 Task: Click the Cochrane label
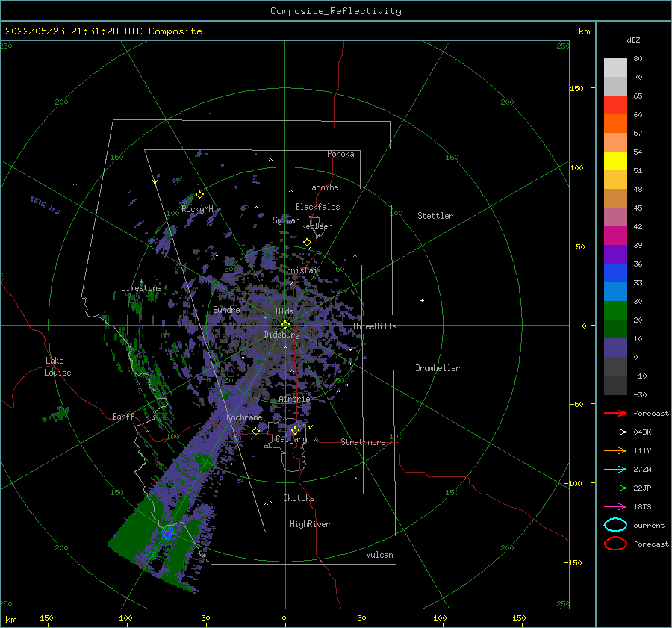tap(244, 417)
